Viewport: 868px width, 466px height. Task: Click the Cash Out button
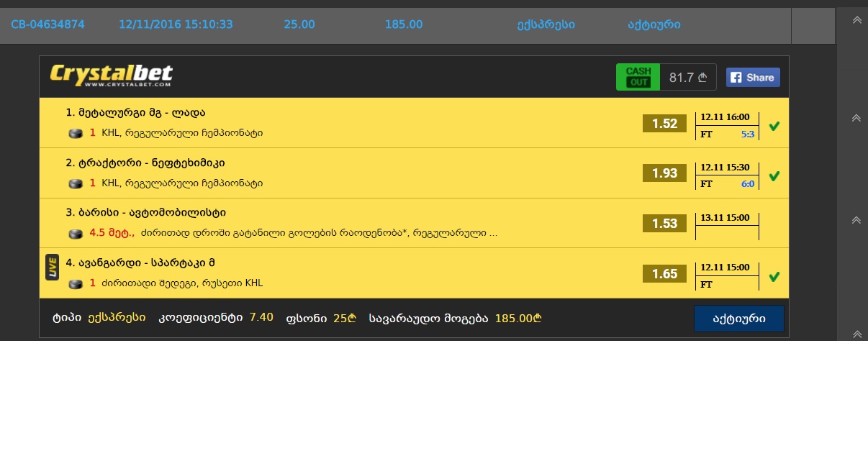[638, 77]
